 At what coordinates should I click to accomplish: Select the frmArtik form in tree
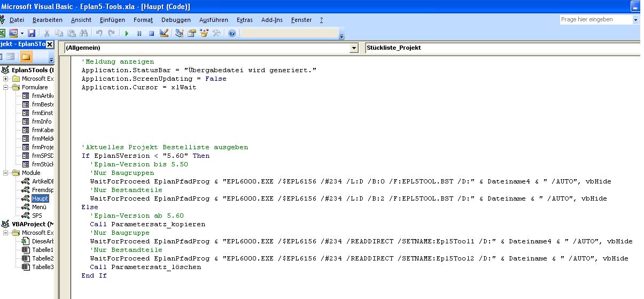[42, 96]
